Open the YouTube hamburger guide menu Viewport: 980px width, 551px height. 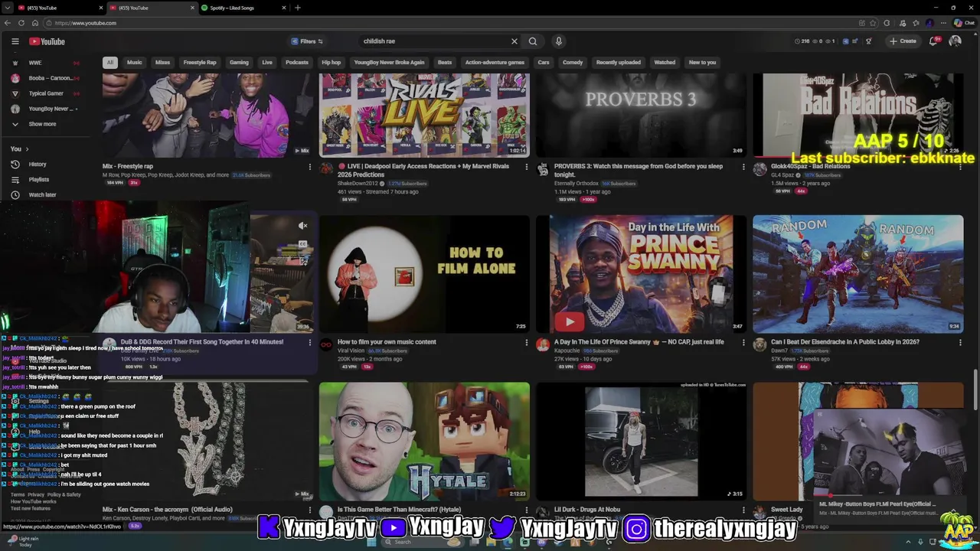click(15, 41)
